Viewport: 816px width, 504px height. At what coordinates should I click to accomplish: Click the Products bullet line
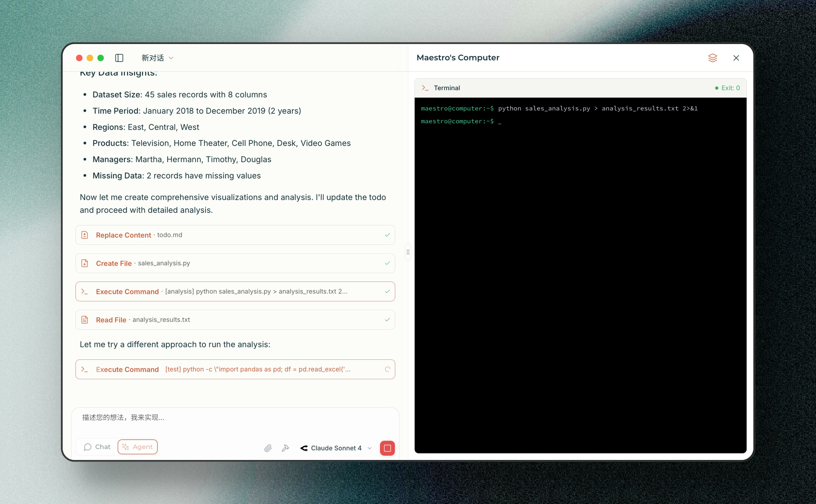pyautogui.click(x=221, y=143)
